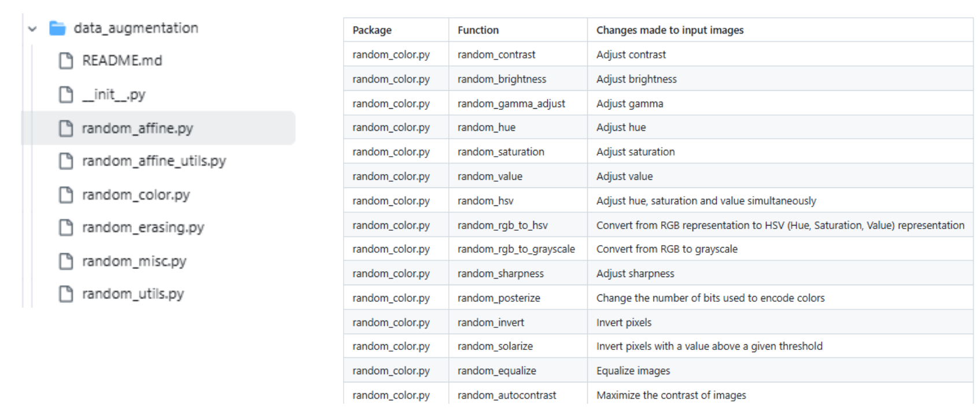Click the random_misc.py file icon
The image size is (980, 413).
click(66, 261)
